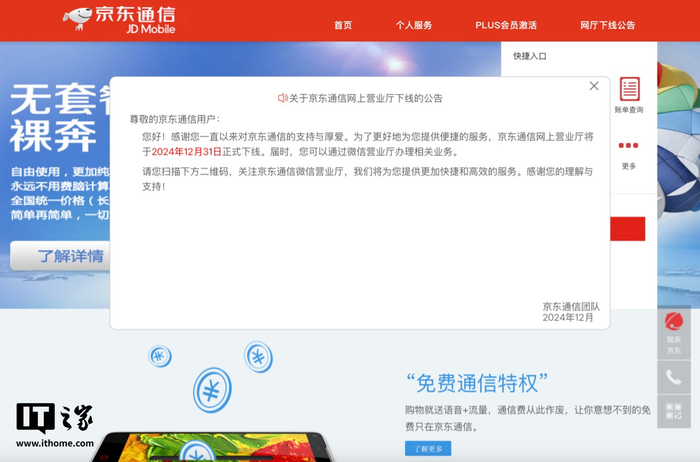Close the offline announcement dialog
The width and height of the screenshot is (700, 462).
pos(594,86)
